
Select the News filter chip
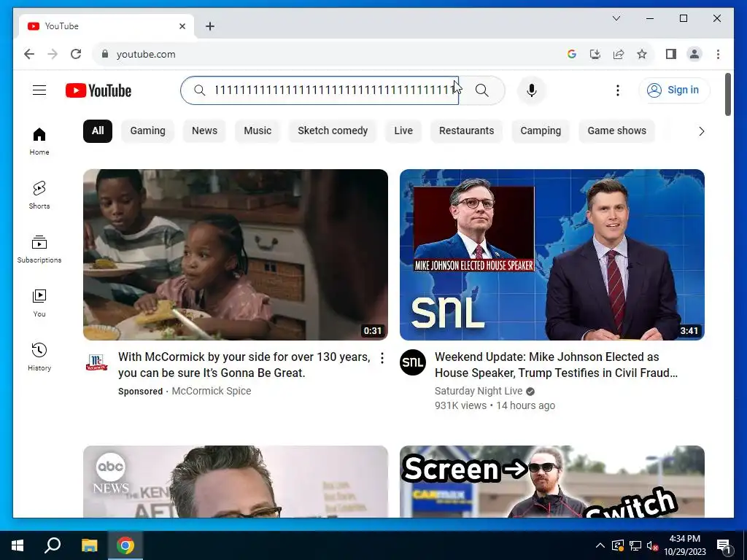point(204,131)
